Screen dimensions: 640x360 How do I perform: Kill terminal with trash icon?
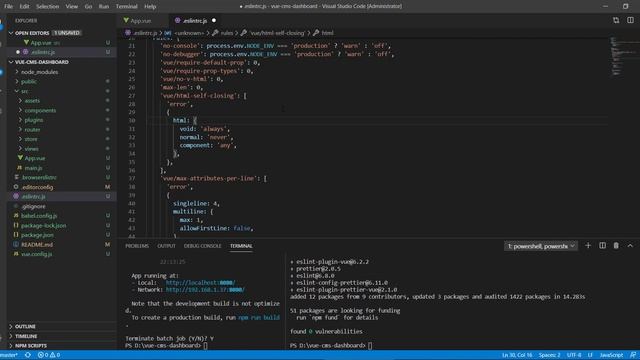(616, 246)
